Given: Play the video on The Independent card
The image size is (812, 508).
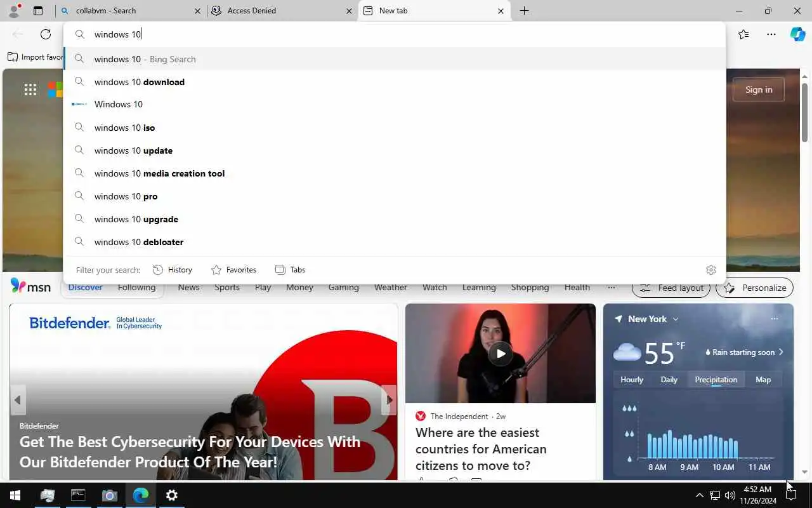Looking at the screenshot, I should pos(501,354).
